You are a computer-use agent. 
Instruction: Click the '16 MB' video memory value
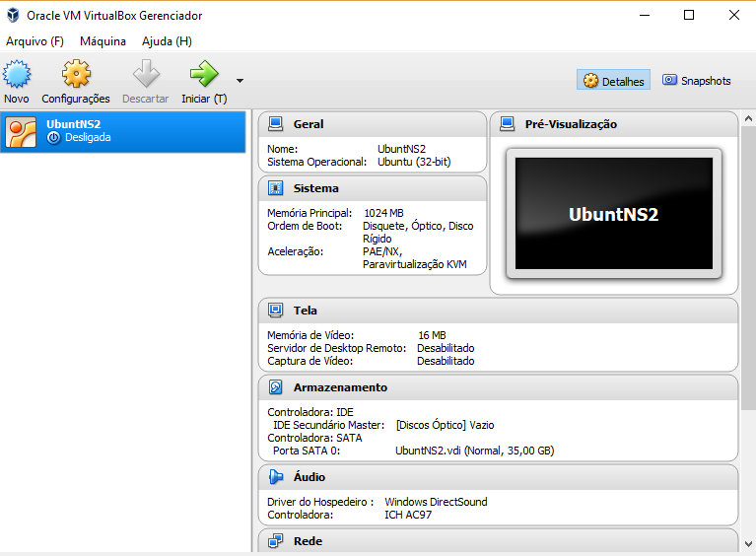(x=432, y=335)
